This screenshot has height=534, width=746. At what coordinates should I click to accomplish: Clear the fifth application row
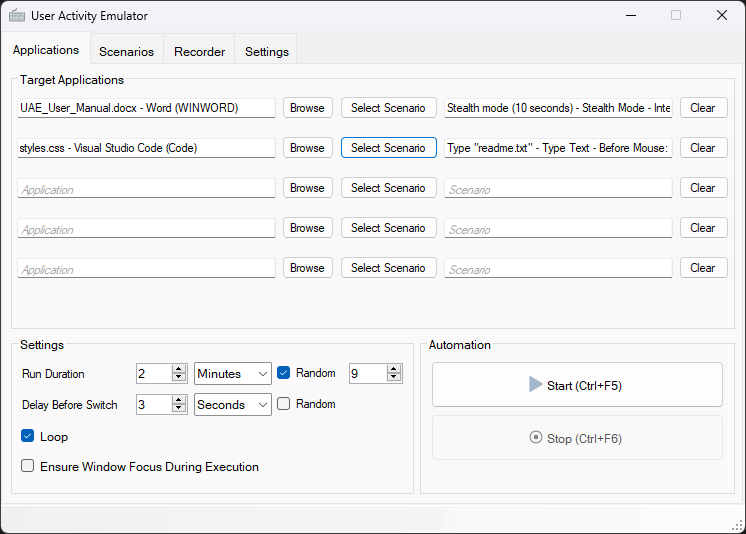703,268
